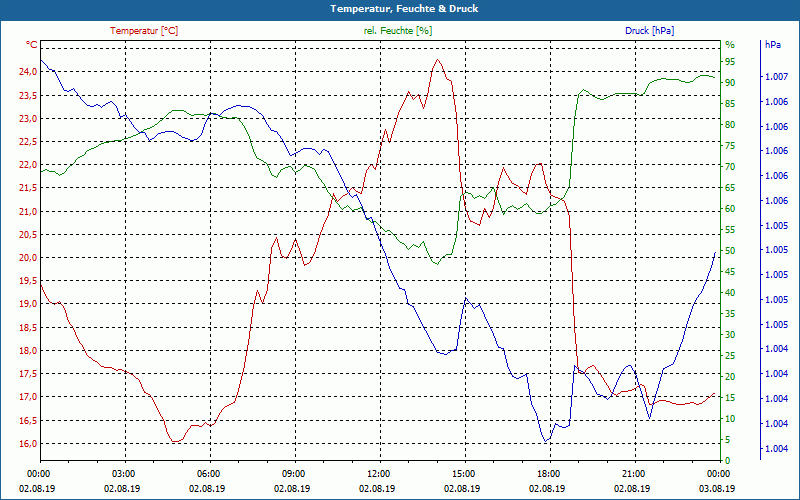
Task: Click the 03.08.19 date label
Action: tap(717, 488)
